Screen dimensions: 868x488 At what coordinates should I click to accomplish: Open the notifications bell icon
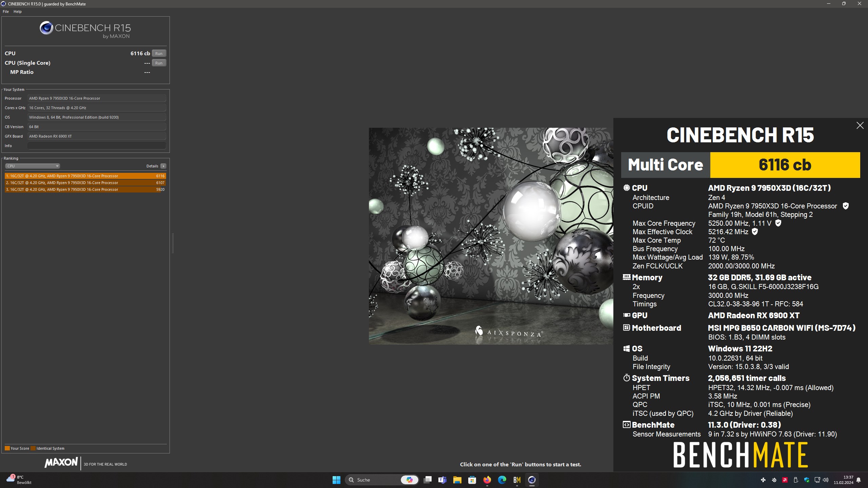[x=859, y=480]
